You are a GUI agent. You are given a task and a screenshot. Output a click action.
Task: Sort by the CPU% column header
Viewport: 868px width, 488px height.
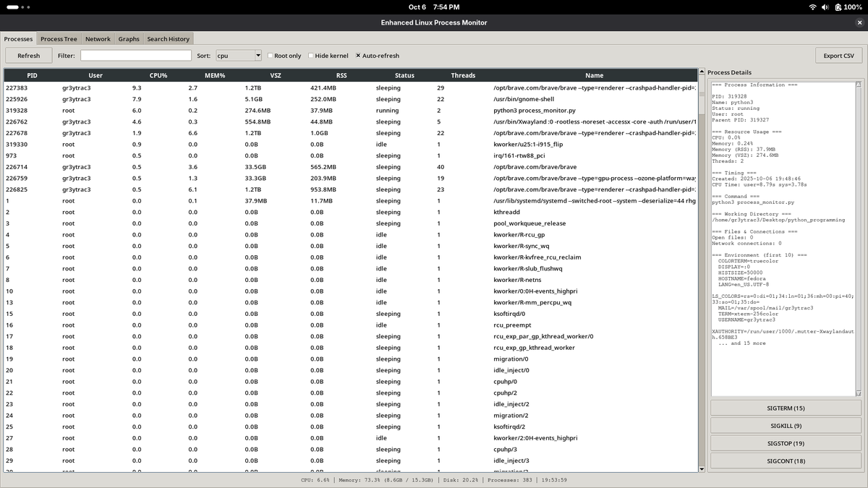[158, 75]
